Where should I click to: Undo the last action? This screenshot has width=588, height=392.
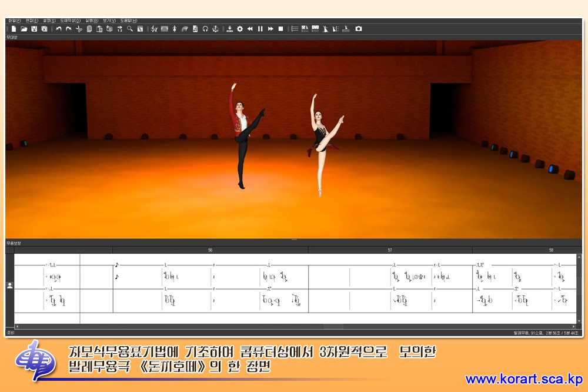pyautogui.click(x=58, y=29)
